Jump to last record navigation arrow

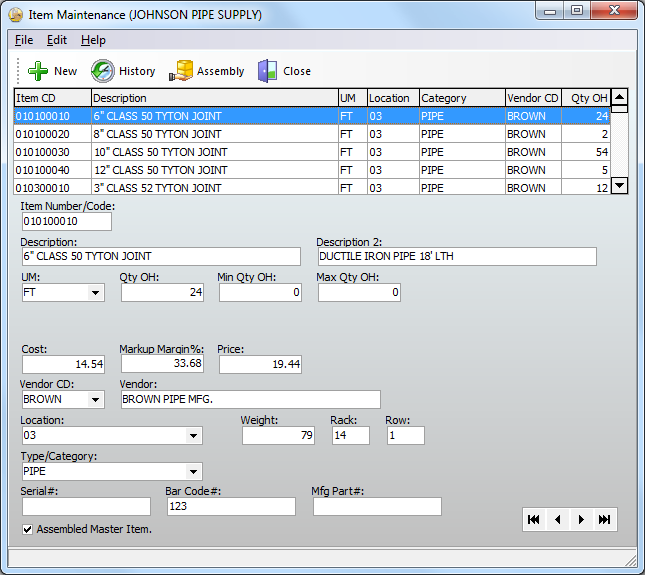604,519
